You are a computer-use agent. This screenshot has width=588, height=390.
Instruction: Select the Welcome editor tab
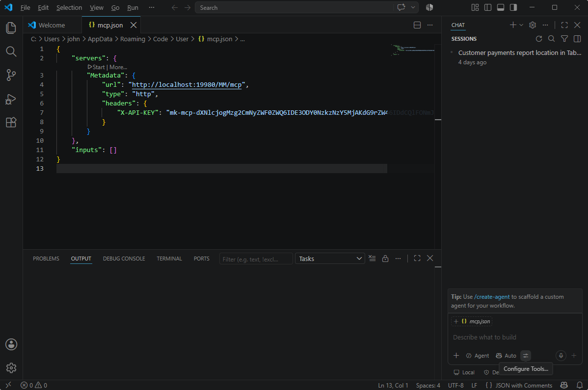[x=53, y=25]
